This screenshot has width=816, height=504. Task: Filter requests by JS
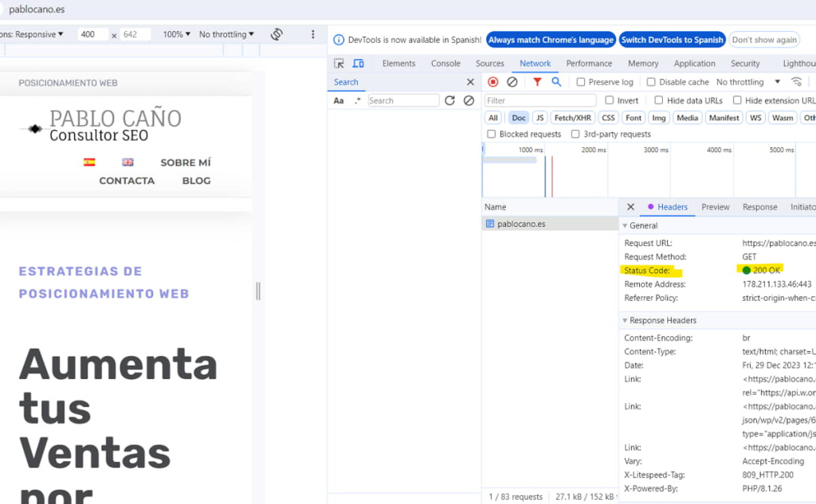pyautogui.click(x=539, y=118)
